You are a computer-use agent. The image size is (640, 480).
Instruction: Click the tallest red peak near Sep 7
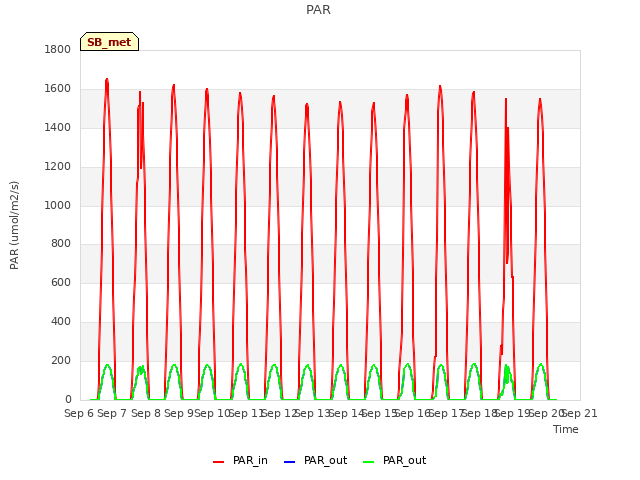[x=107, y=80]
